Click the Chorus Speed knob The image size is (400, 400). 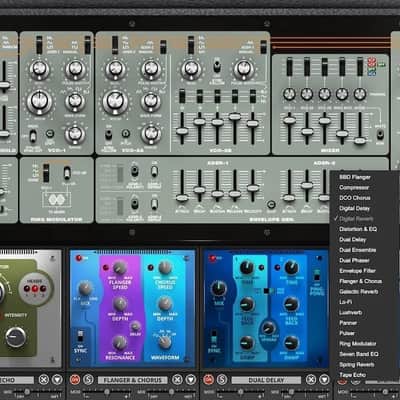165,268
